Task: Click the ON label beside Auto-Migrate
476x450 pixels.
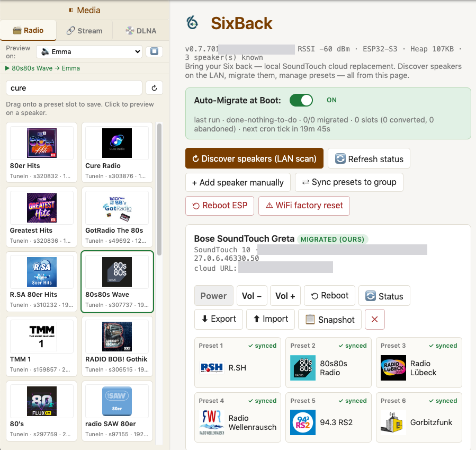Action: (x=331, y=100)
